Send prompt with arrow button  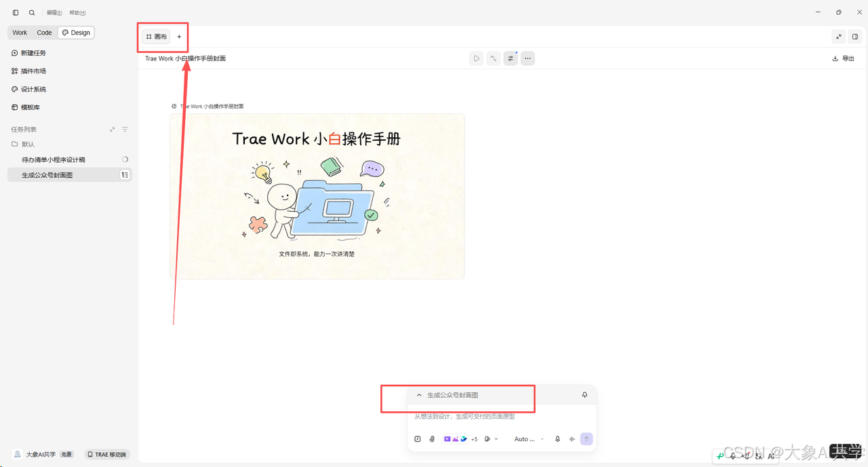pyautogui.click(x=587, y=439)
